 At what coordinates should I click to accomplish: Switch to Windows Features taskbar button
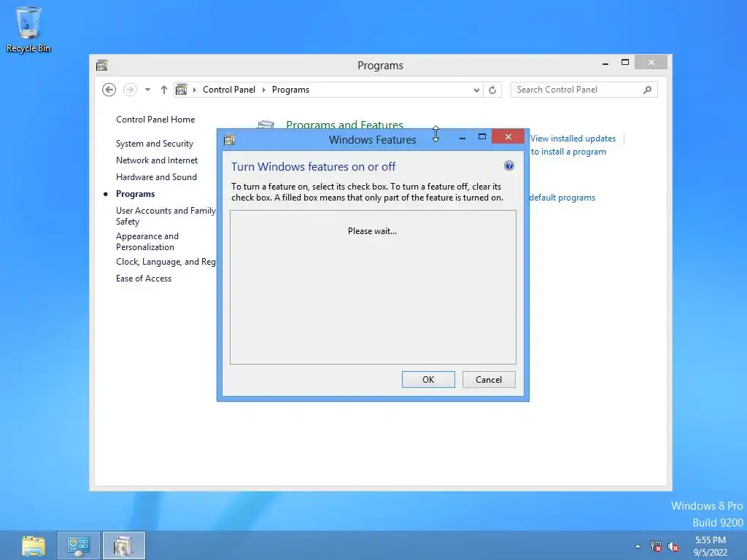(x=124, y=545)
